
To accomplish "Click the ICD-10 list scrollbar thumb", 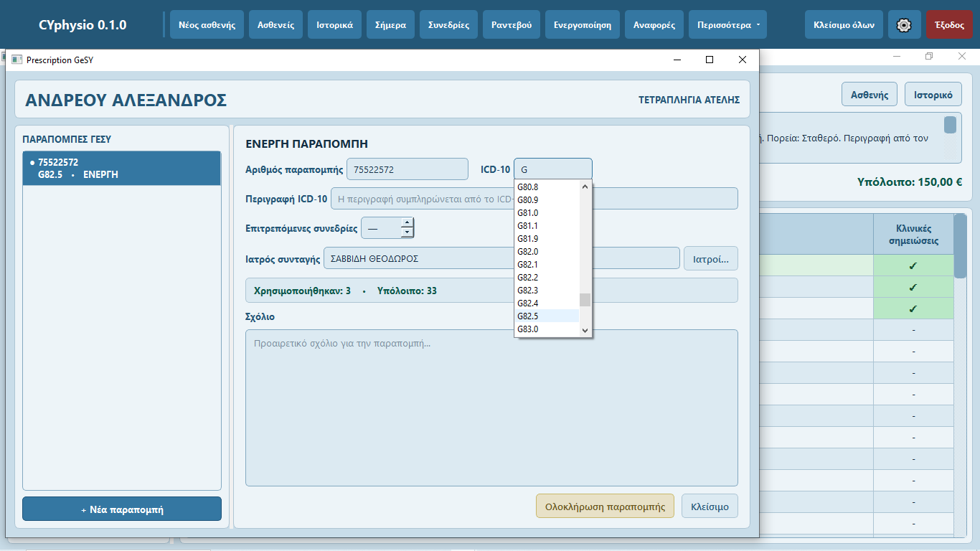I will pos(585,300).
